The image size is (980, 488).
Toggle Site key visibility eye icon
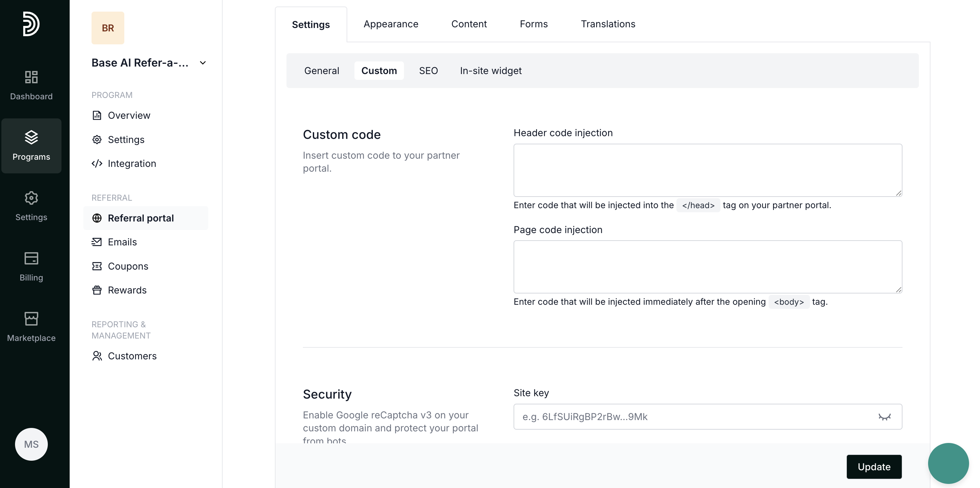pyautogui.click(x=884, y=417)
